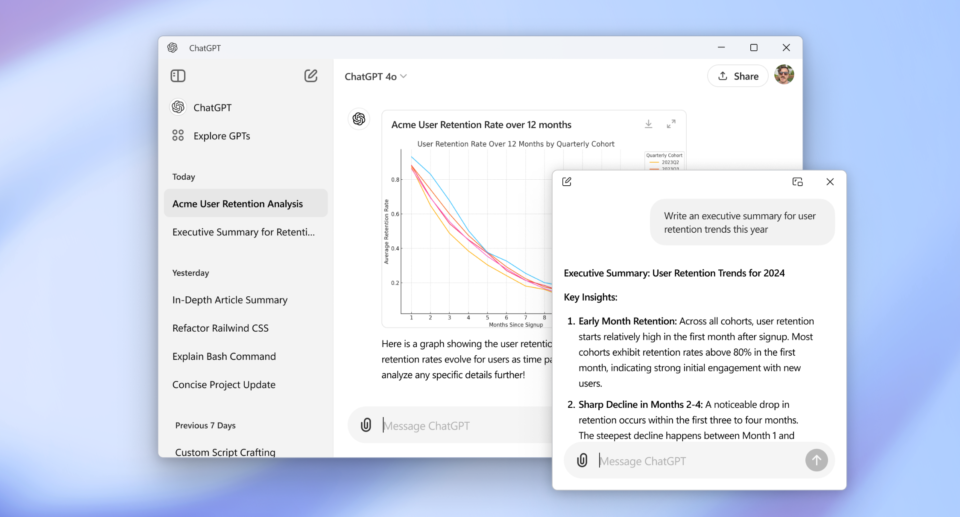Start new chat in companion window

point(567,182)
